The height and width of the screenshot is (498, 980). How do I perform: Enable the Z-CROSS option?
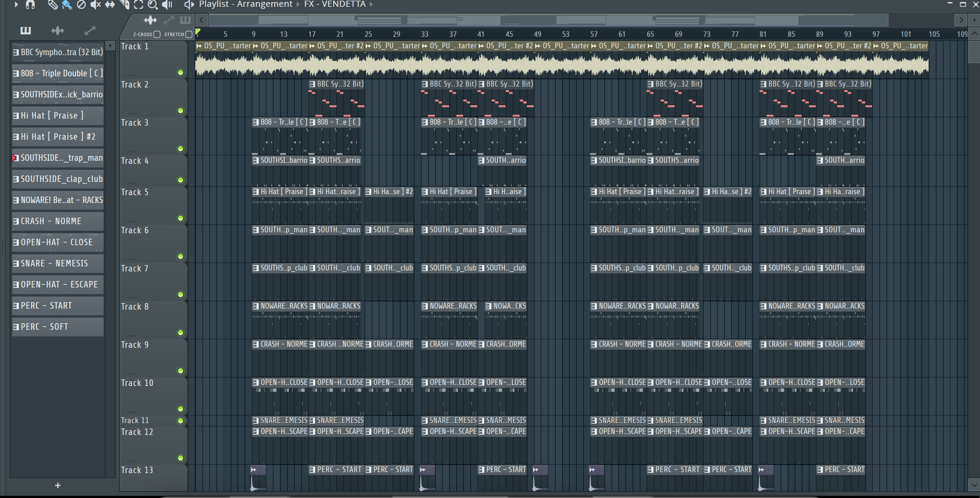(157, 34)
